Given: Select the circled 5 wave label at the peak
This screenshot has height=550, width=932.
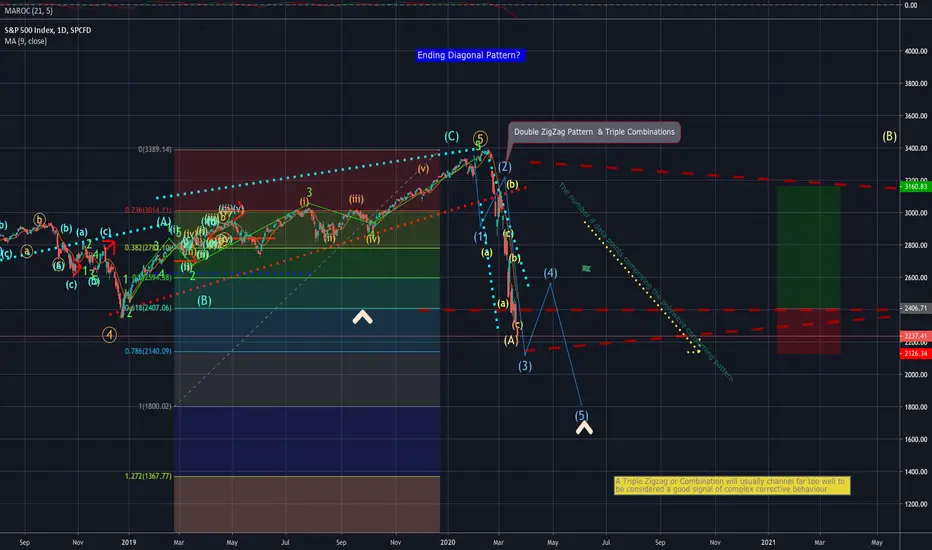Looking at the screenshot, I should [480, 139].
